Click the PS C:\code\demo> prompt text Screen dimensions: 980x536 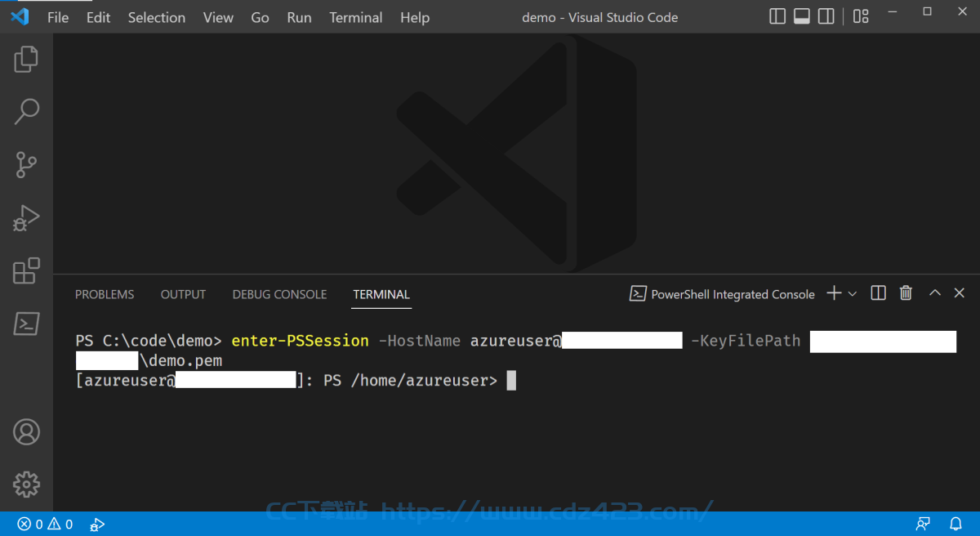coord(149,341)
